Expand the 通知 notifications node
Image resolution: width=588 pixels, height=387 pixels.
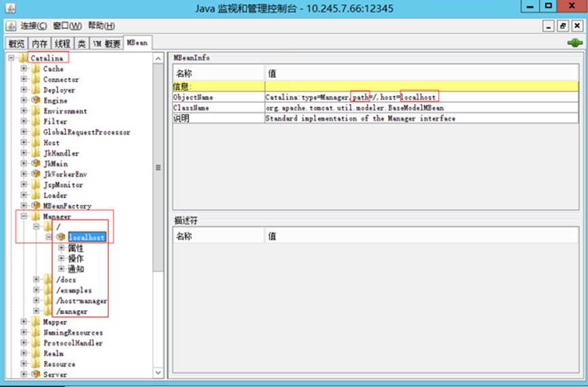pyautogui.click(x=61, y=269)
